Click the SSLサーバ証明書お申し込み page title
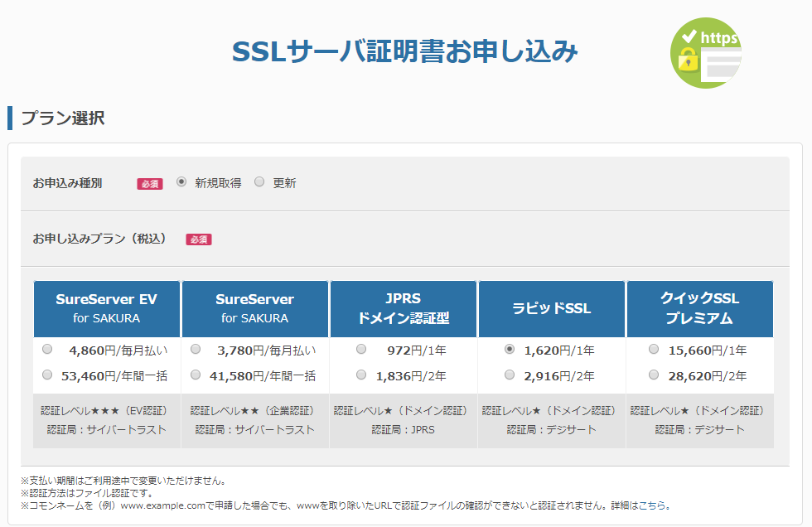Screen dimensions: 812x527 click(x=404, y=51)
